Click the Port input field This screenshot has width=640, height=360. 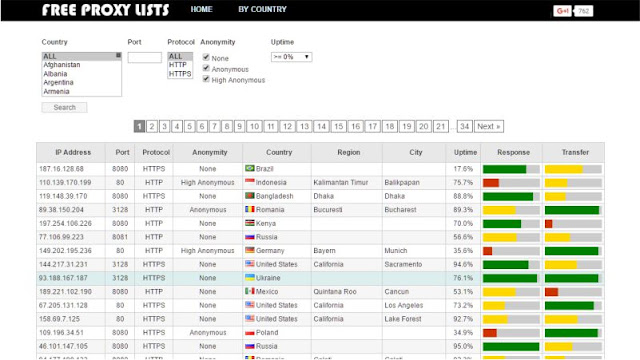144,58
